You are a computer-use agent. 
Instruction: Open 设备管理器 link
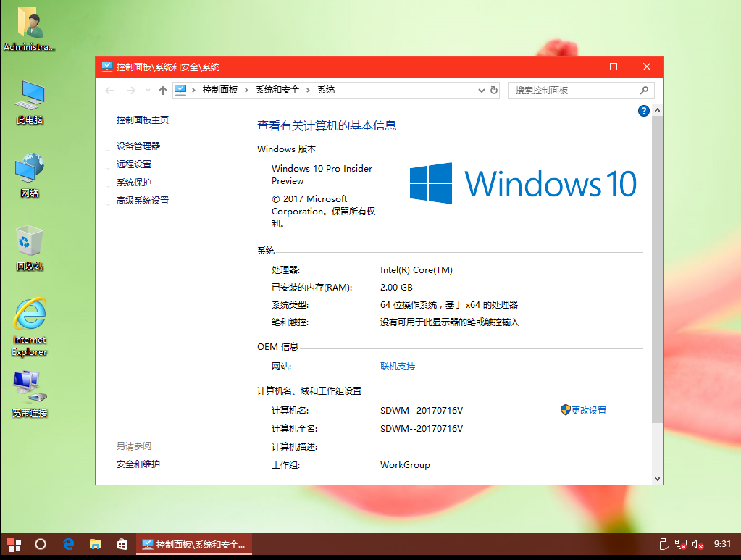click(138, 146)
